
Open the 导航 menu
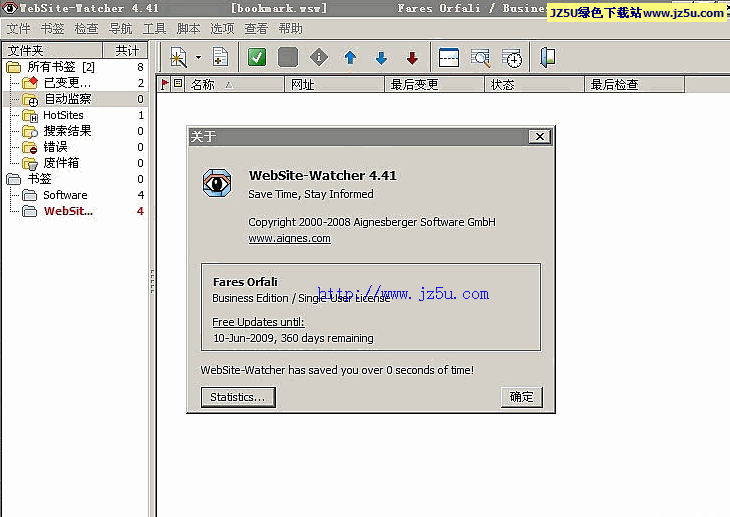pyautogui.click(x=121, y=29)
